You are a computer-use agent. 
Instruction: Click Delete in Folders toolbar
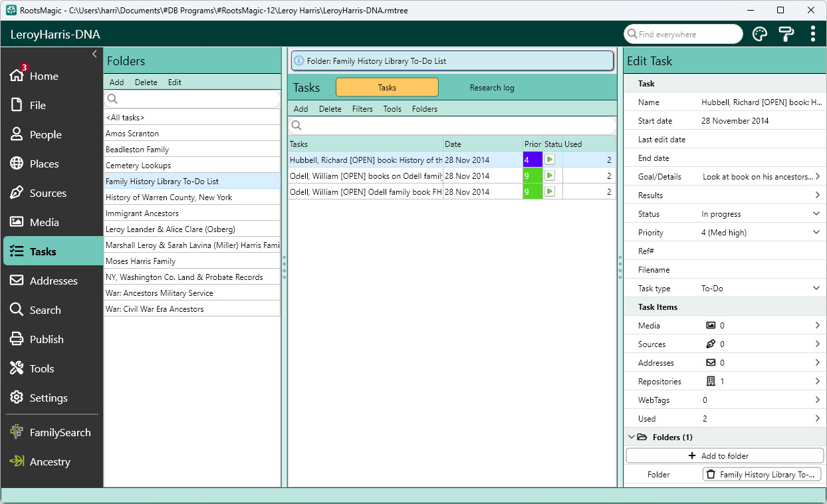(x=146, y=82)
